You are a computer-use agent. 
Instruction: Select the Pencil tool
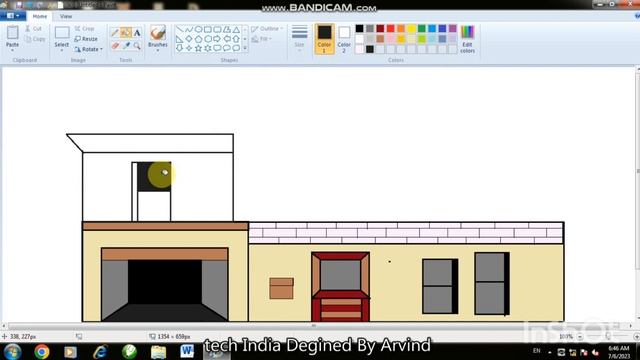click(x=115, y=33)
